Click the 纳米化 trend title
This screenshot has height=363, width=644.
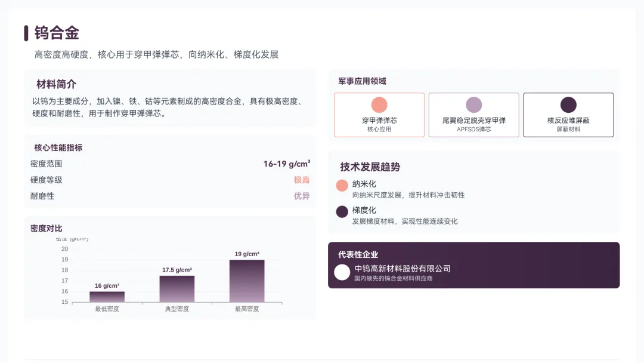364,184
